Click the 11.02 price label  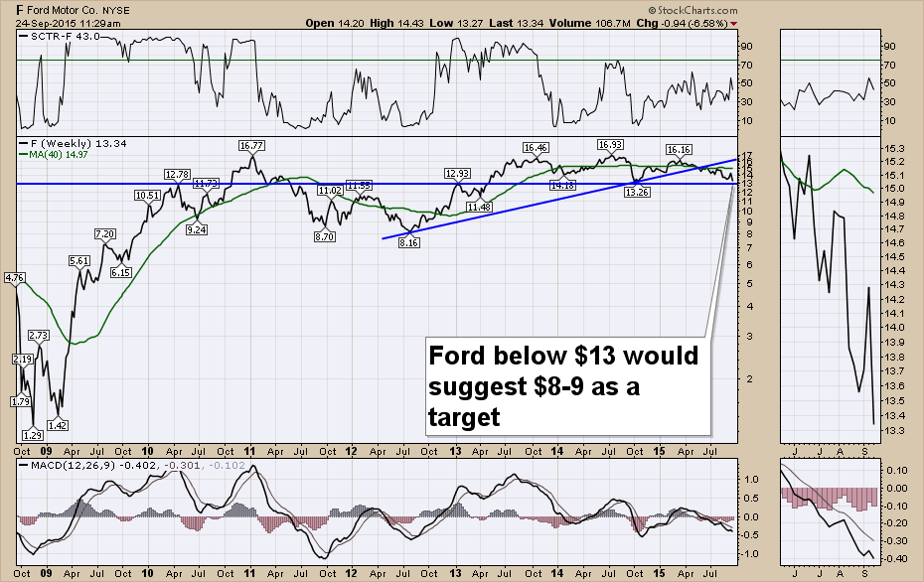(330, 191)
